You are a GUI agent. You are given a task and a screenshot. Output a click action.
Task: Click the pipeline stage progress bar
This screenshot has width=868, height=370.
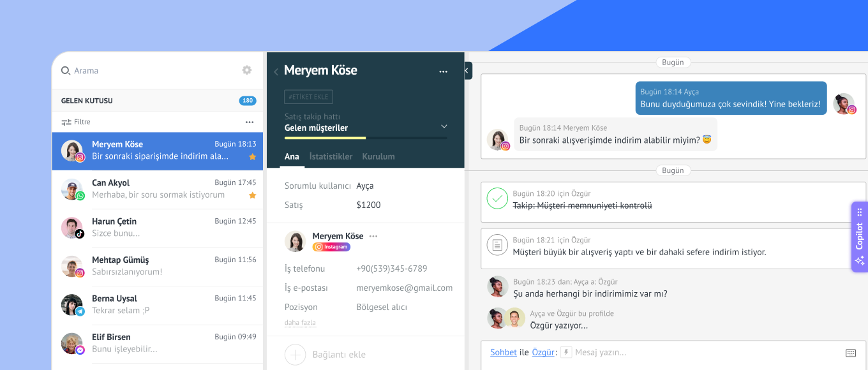pyautogui.click(x=366, y=138)
